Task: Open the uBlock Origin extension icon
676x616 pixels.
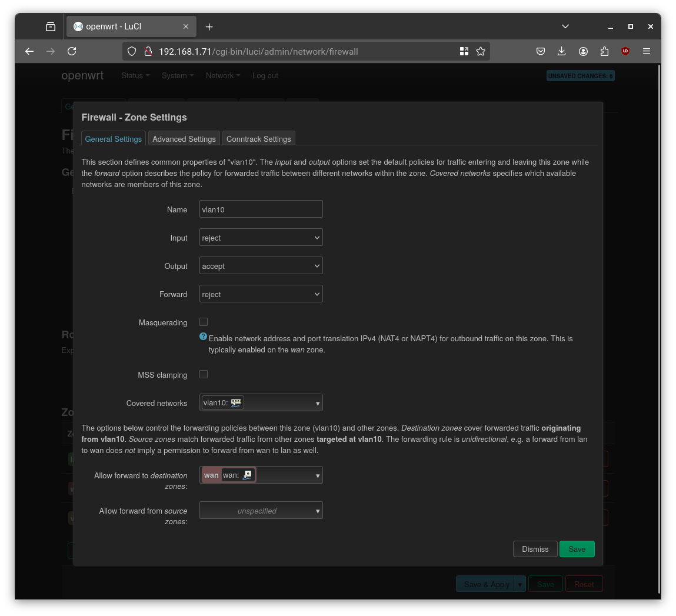Action: [625, 51]
